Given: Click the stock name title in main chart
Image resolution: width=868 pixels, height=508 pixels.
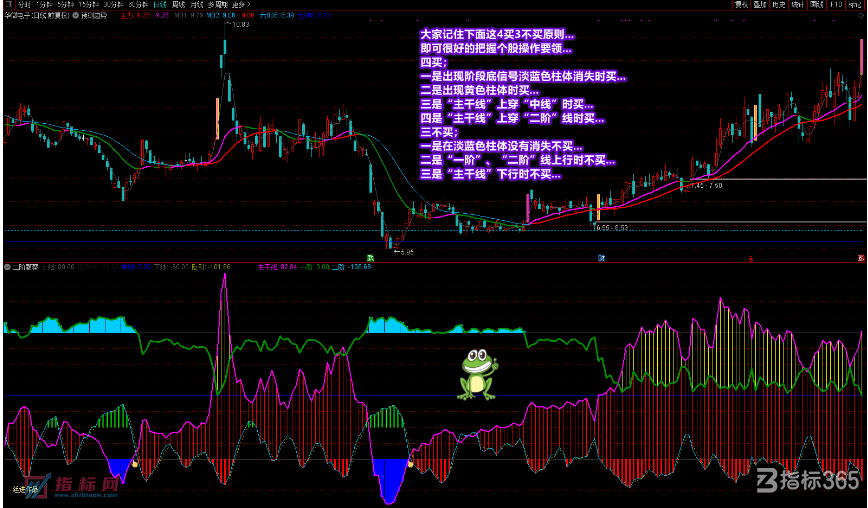Looking at the screenshot, I should 37,15.
